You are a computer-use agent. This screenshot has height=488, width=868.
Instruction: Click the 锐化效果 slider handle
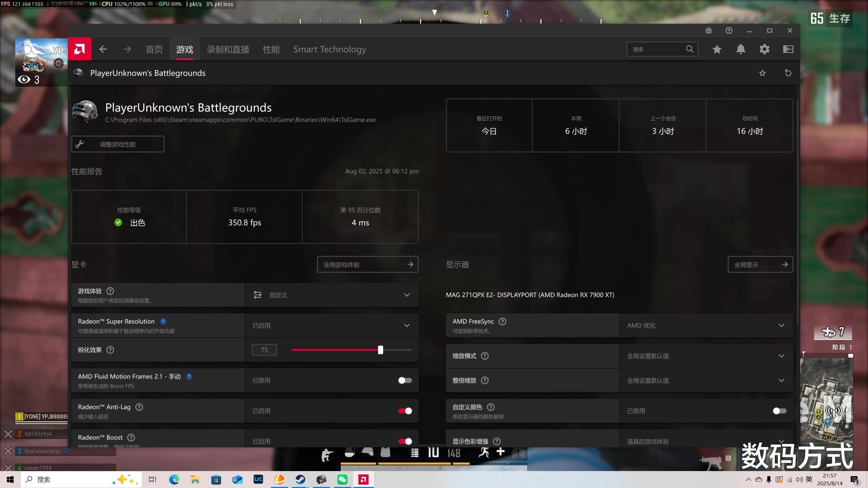[x=380, y=350]
